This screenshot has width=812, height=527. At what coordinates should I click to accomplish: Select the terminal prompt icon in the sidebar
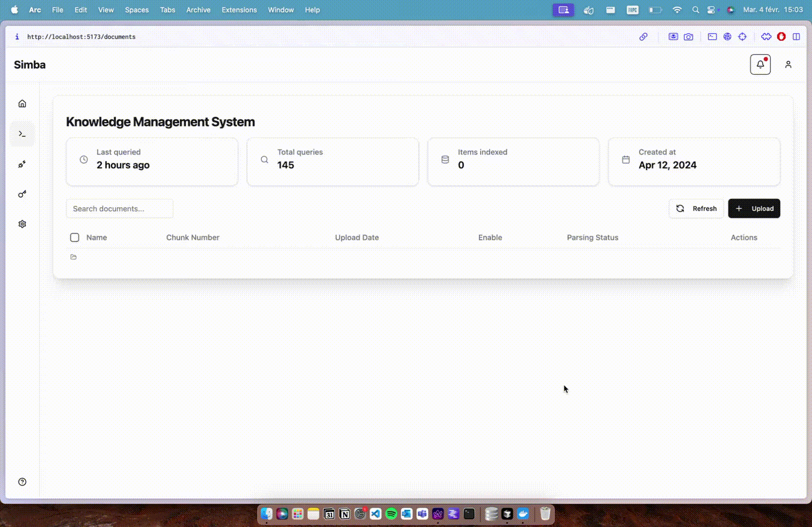pos(22,134)
